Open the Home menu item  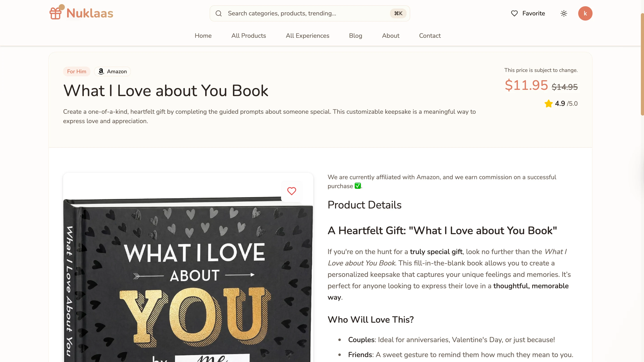[x=203, y=36]
